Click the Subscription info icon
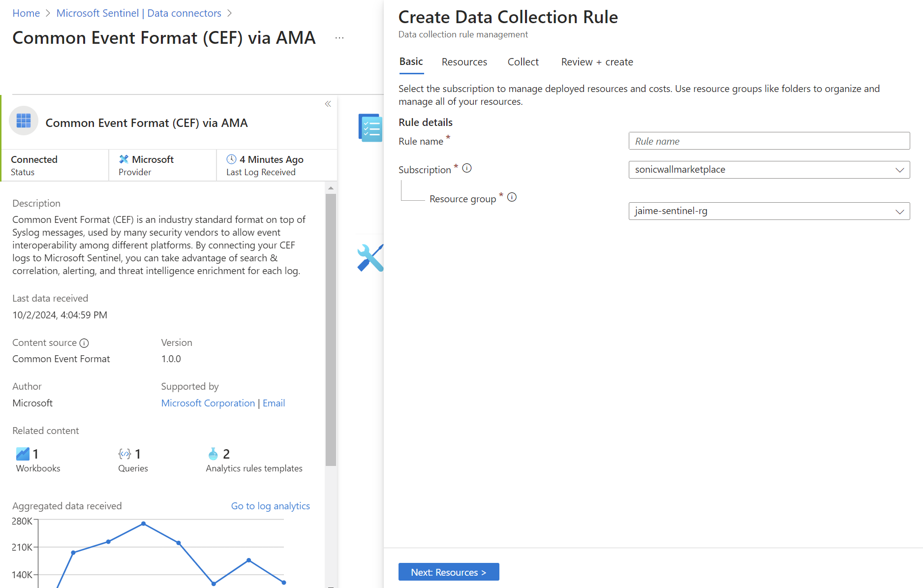This screenshot has height=588, width=923. click(x=467, y=168)
